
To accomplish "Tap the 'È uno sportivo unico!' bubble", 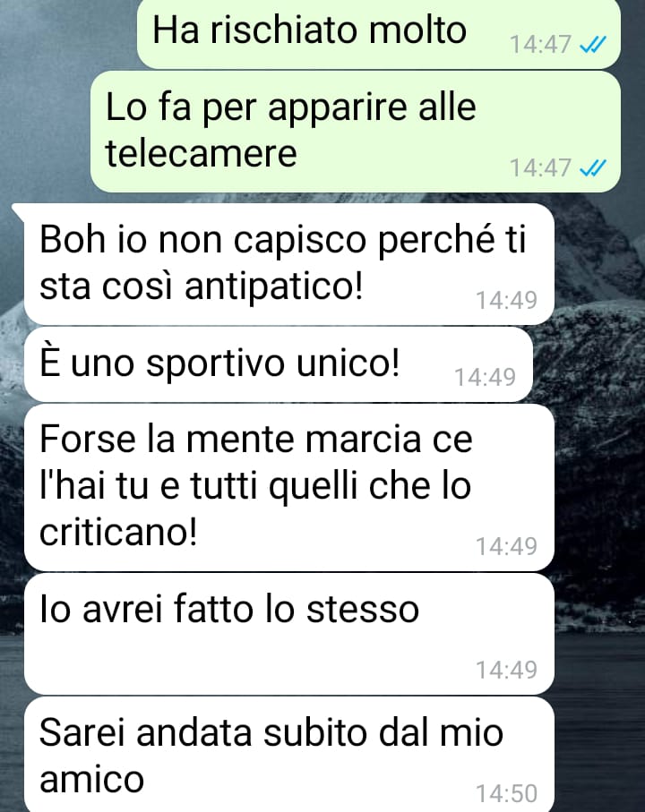I will coord(279,364).
